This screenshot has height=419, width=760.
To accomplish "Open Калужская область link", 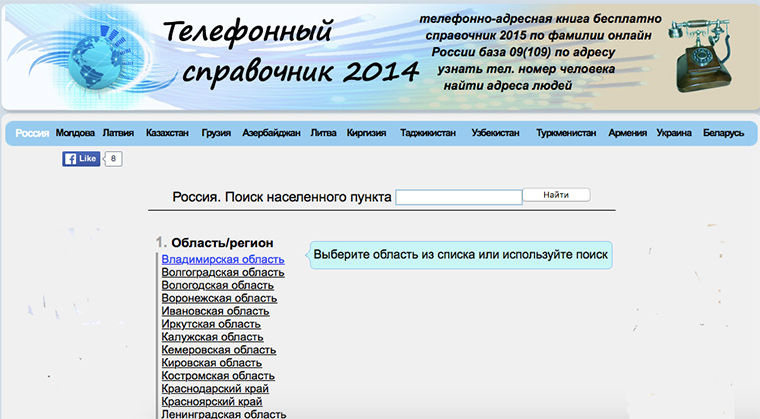I will point(212,337).
